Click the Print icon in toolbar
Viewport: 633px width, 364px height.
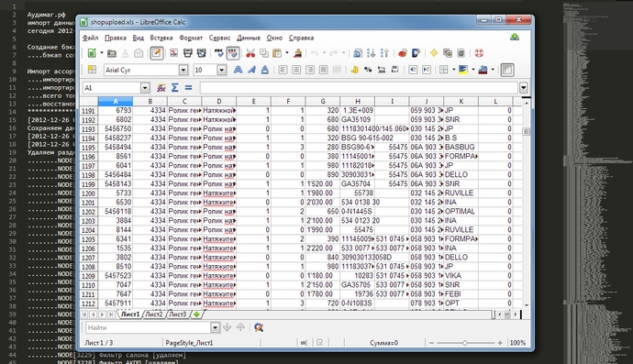point(188,53)
